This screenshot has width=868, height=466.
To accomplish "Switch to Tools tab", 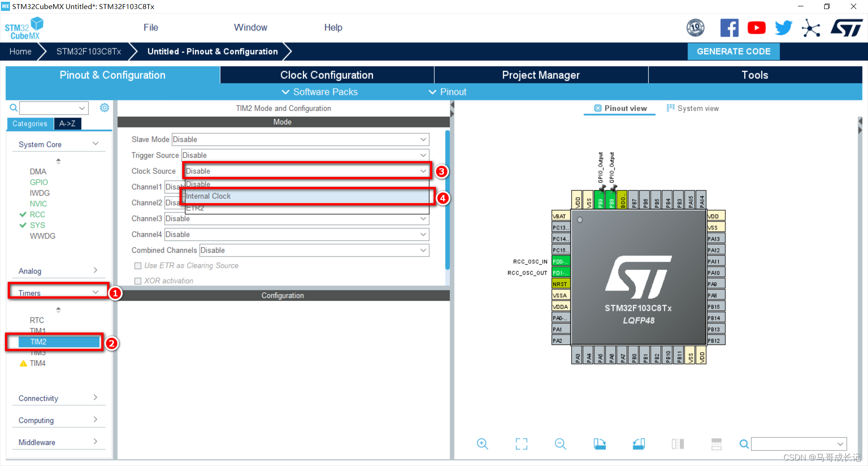I will point(755,75).
